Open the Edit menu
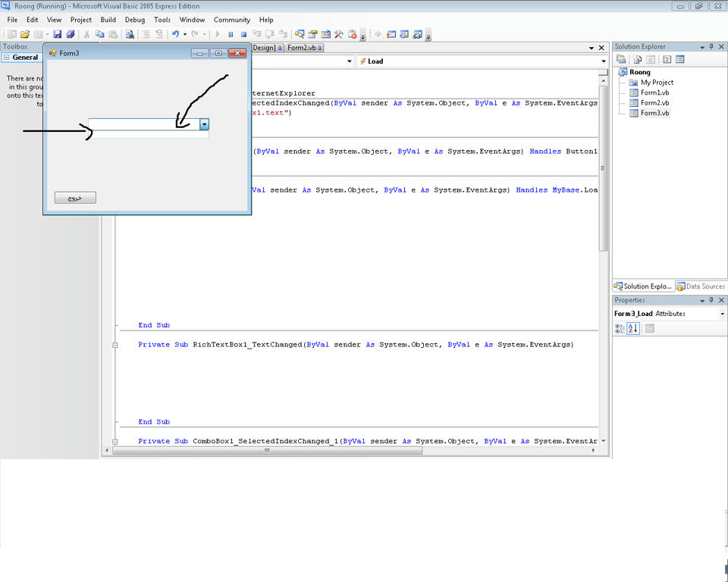Viewport: 728px width, 582px height. click(x=32, y=20)
